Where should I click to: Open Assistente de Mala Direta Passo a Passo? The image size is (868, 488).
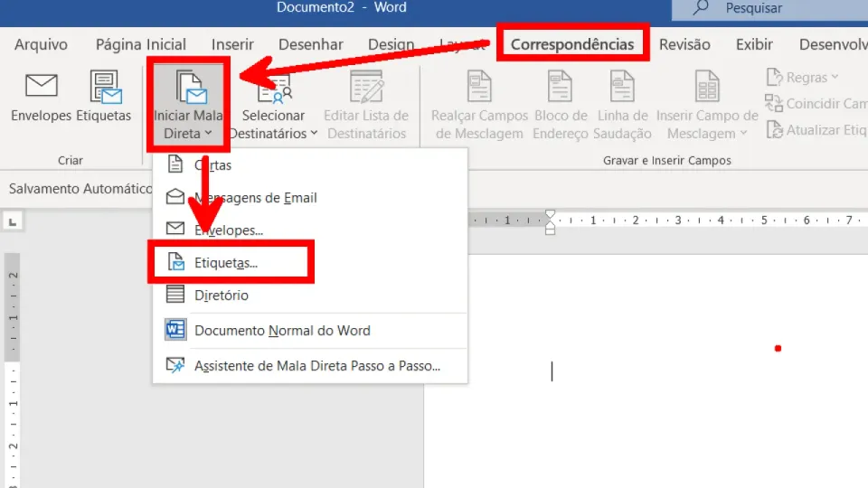click(x=310, y=366)
